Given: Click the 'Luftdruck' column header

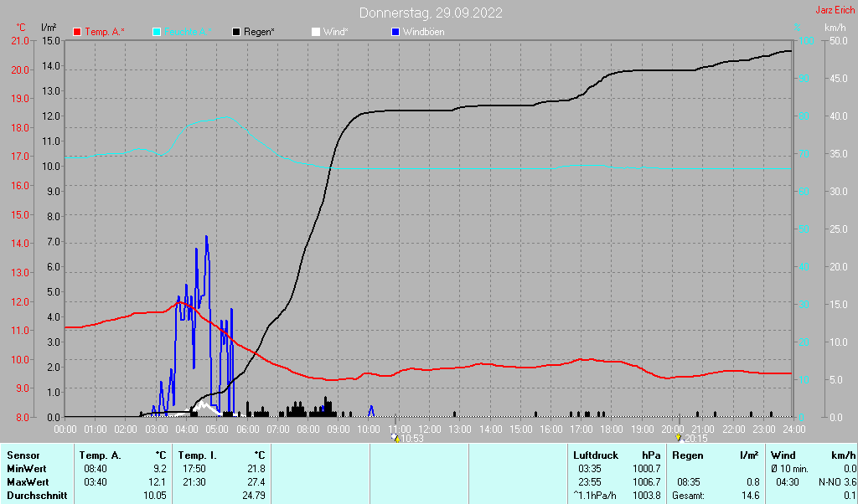Looking at the screenshot, I should coord(596,455).
